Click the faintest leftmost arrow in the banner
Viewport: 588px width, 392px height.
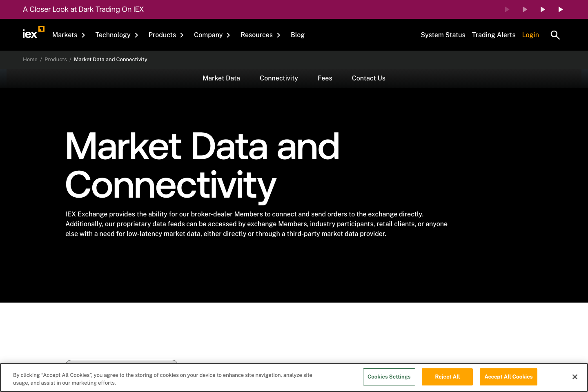(x=507, y=9)
